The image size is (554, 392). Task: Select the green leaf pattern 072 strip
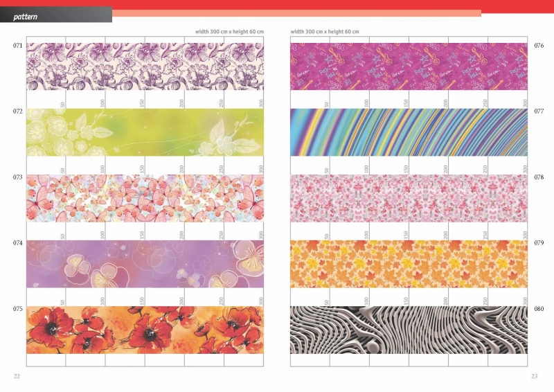[145, 132]
